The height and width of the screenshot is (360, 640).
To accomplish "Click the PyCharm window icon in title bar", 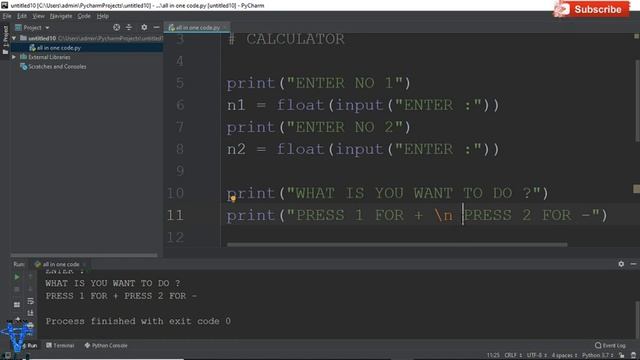I will [4, 5].
